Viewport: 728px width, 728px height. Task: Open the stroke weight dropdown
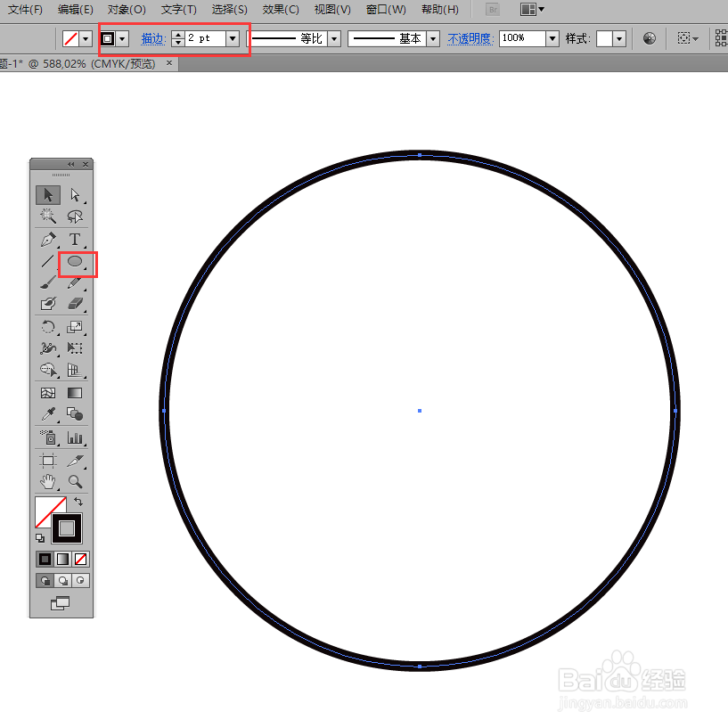[232, 38]
